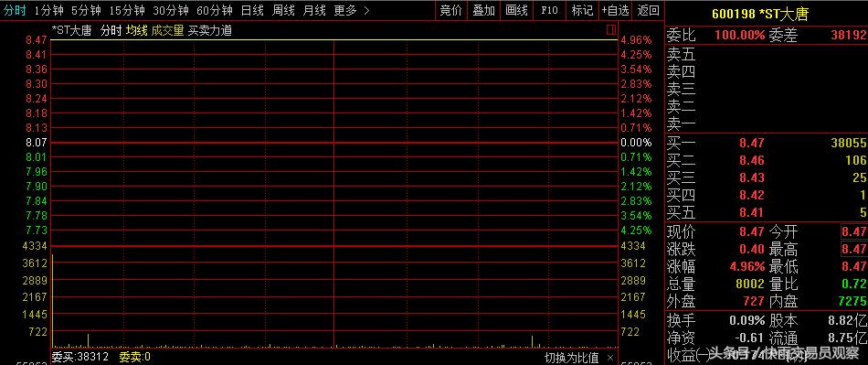
Task: Select the 买五 price 8.41
Action: 752,212
